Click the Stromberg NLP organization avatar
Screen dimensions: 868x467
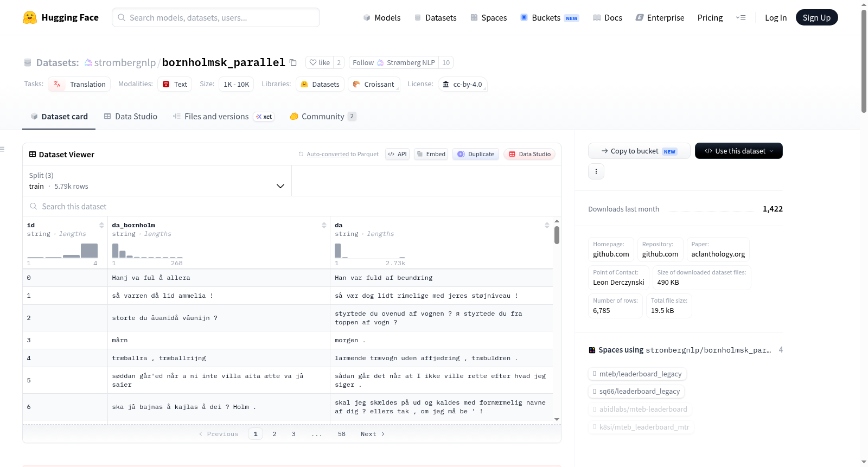(380, 62)
